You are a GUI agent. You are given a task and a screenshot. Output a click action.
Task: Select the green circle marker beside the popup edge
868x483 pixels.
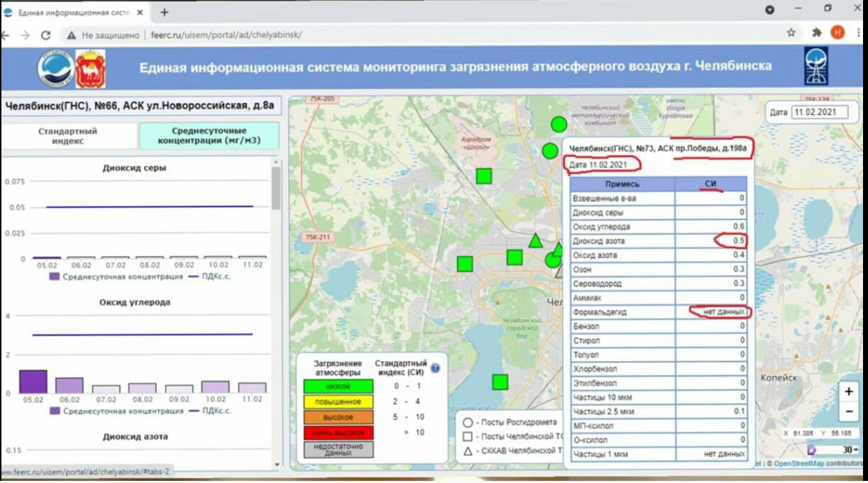[x=552, y=260]
